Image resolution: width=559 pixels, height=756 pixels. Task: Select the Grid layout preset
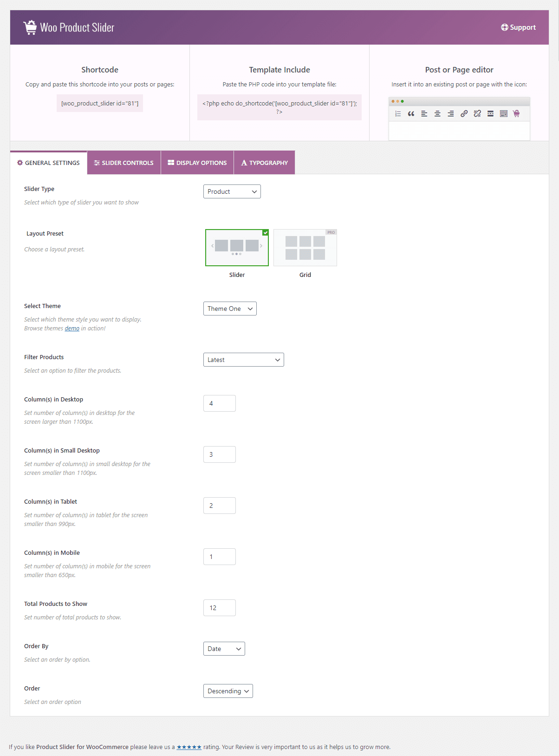point(305,248)
